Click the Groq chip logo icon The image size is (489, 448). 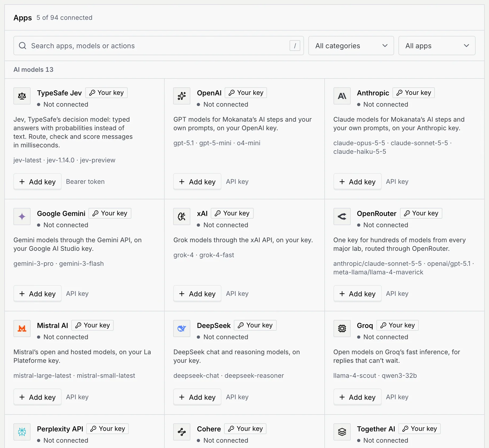coord(342,328)
